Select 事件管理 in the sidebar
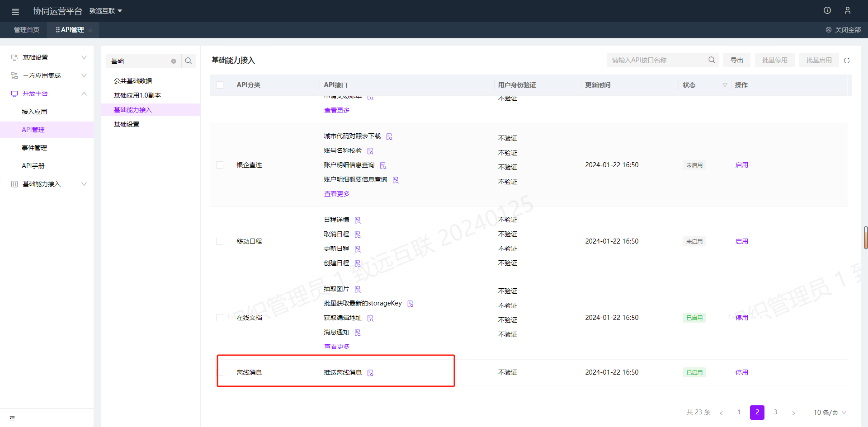 tap(34, 148)
